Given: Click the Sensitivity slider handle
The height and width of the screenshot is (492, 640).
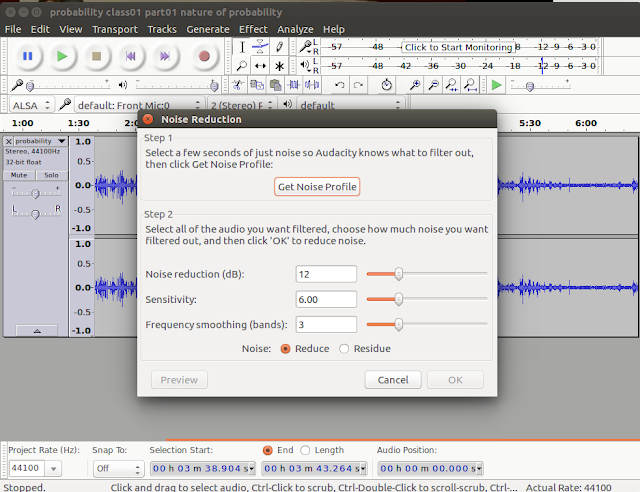Looking at the screenshot, I should (399, 299).
